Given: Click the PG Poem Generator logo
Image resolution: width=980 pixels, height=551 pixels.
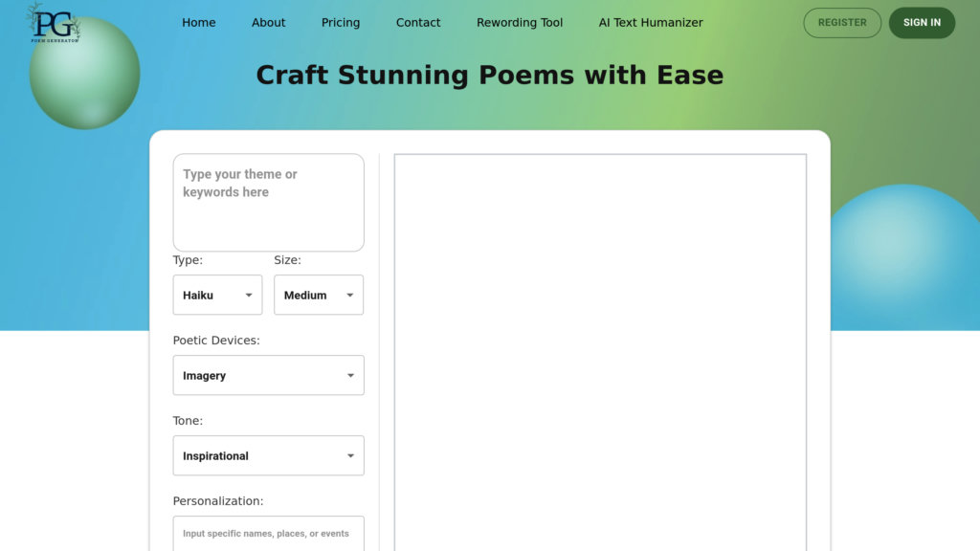Looking at the screenshot, I should click(x=54, y=23).
